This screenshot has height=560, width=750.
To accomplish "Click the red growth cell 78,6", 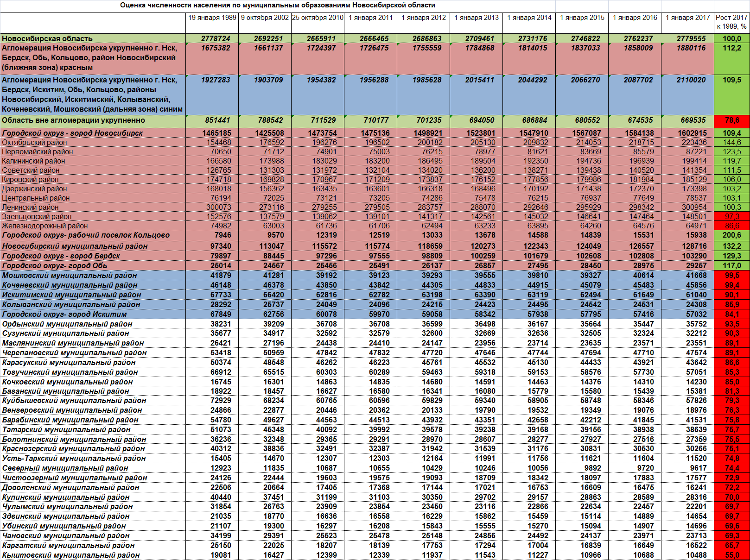I will [732, 120].
